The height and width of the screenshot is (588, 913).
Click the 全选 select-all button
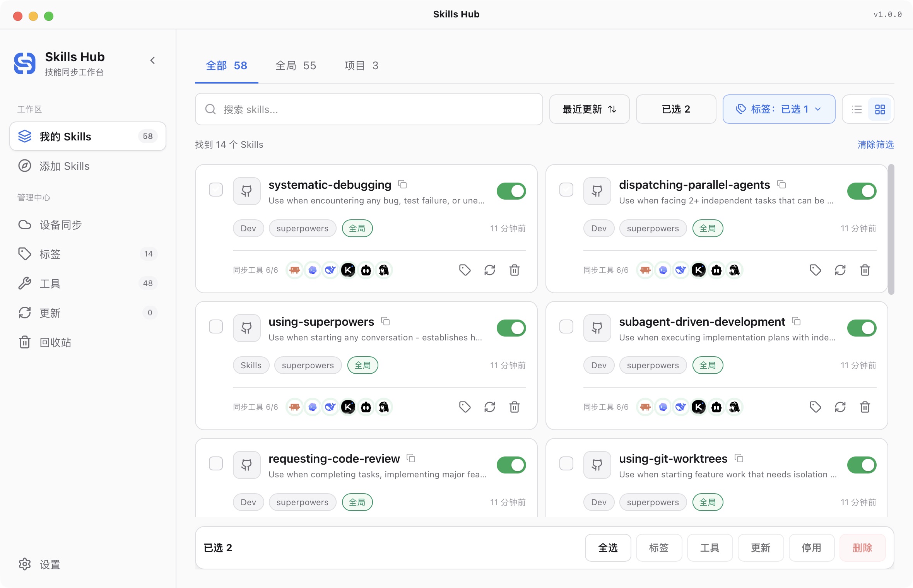point(608,547)
